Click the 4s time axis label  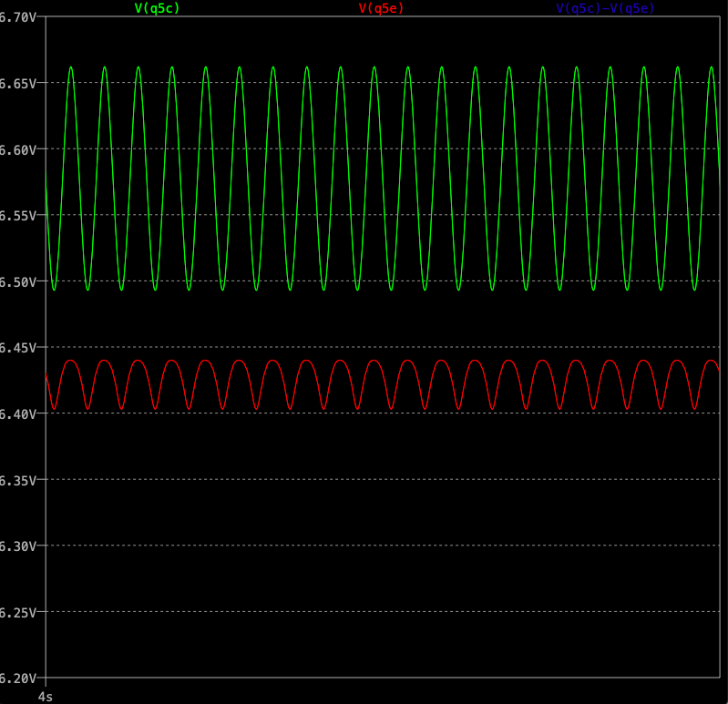tap(45, 697)
